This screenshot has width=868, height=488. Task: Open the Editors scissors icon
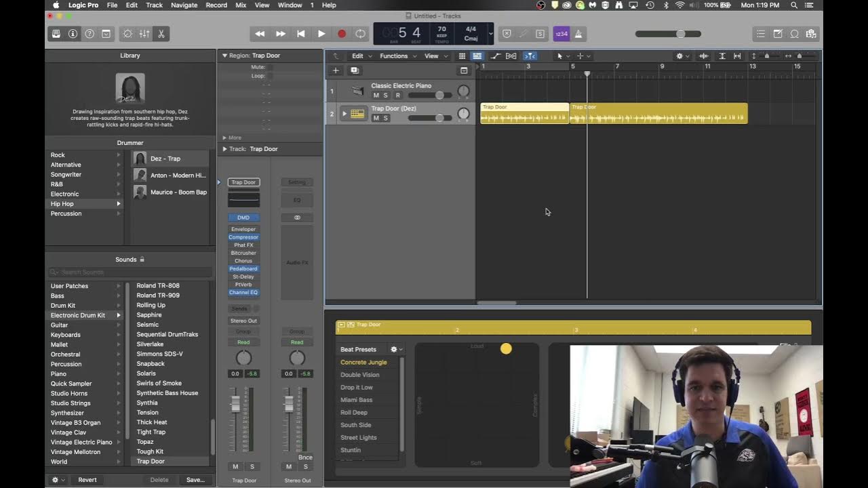pos(161,34)
